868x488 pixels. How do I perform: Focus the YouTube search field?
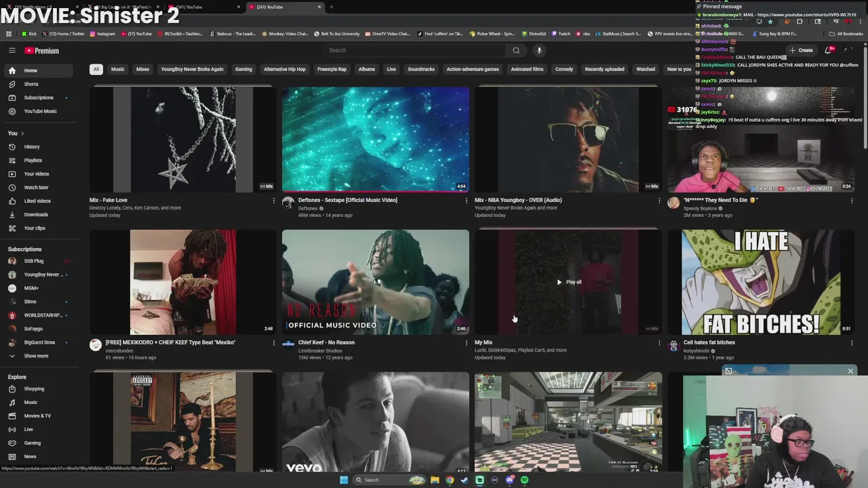click(x=414, y=50)
